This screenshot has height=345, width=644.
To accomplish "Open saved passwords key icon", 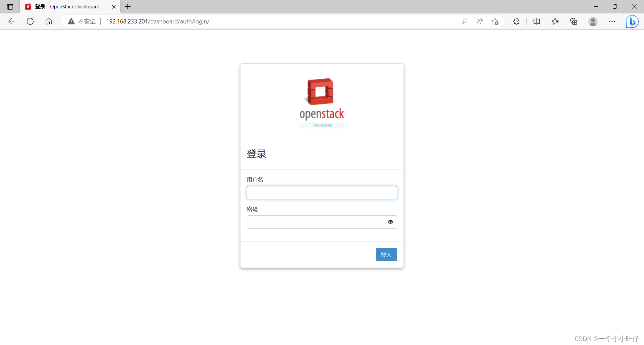I will (465, 21).
